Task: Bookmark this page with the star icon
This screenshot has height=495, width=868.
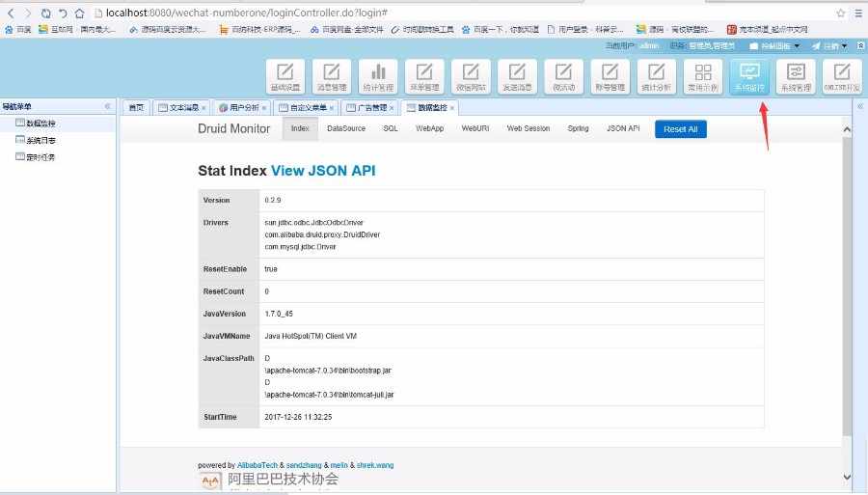Action: tap(841, 13)
